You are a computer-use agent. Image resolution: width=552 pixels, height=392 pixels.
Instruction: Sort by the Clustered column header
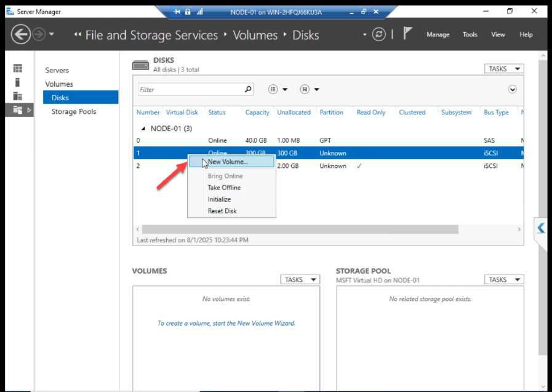pyautogui.click(x=412, y=112)
